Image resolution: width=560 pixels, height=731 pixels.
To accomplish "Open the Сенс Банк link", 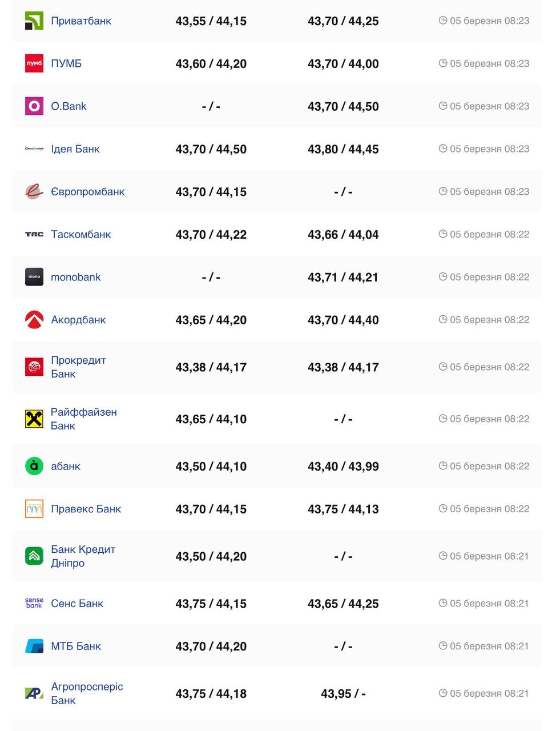I will (x=77, y=604).
